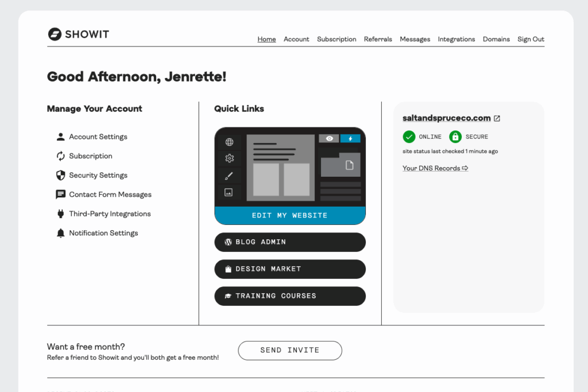Click the Showit logo icon

tap(55, 34)
